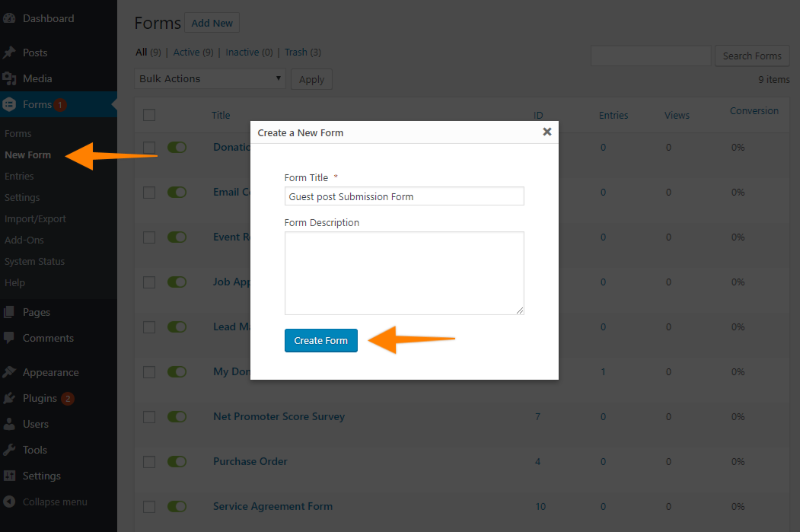Tick the Service Agreement Form row checkbox
Viewport: 800px width, 532px height.
[x=149, y=507]
